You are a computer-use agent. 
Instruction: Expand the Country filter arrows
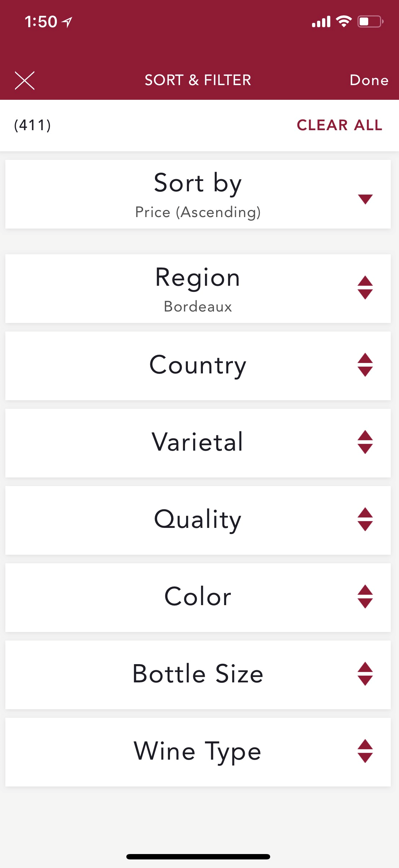365,365
